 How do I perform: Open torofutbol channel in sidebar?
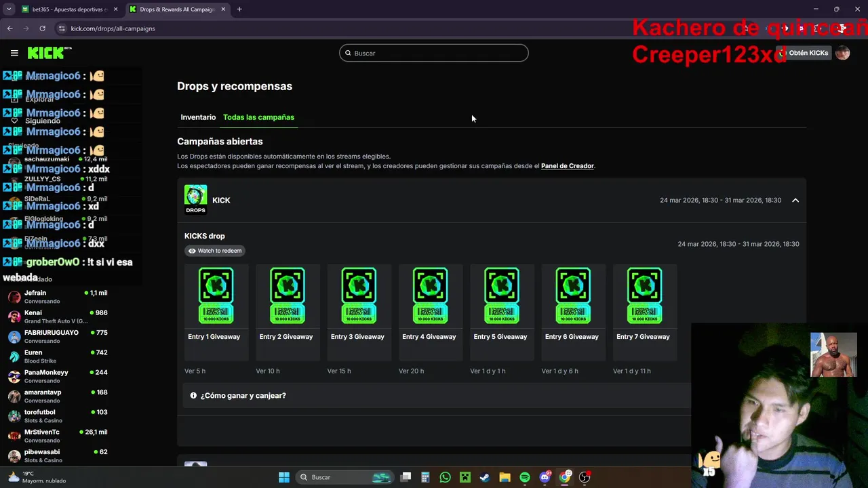58,416
